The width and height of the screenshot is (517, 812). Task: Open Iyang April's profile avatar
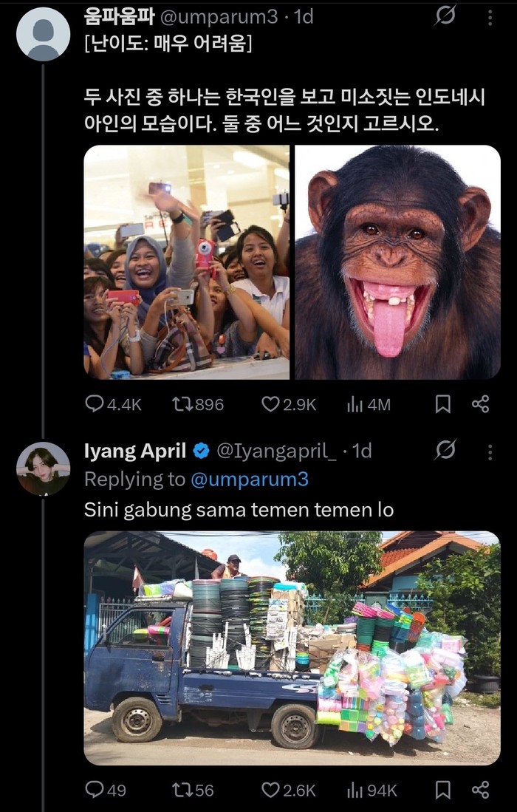pyautogui.click(x=43, y=470)
